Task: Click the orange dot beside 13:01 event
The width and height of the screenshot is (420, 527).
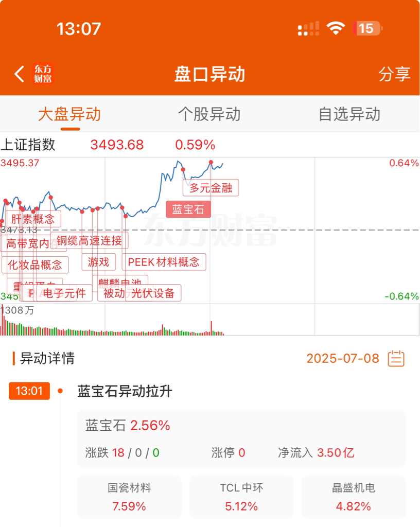Action: (x=60, y=391)
